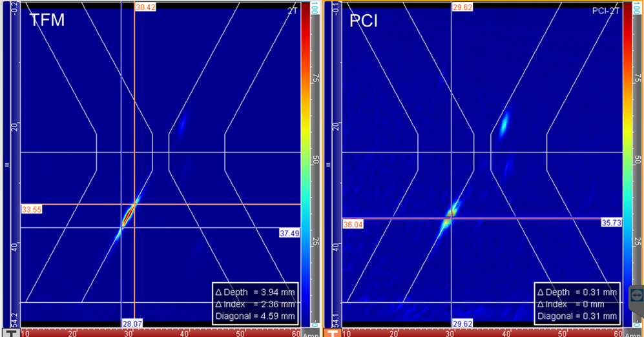Select the 33.55 depth cursor label
This screenshot has width=644, height=337.
click(x=30, y=209)
